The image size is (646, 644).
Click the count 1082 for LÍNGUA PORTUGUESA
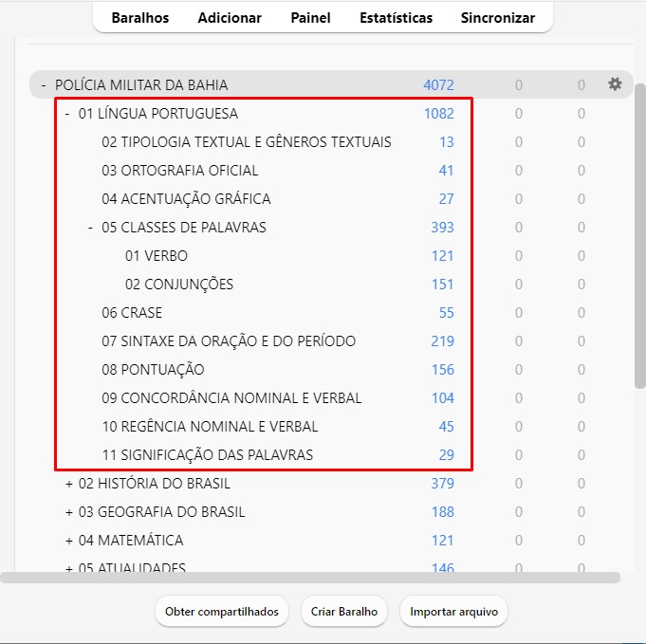tap(439, 113)
